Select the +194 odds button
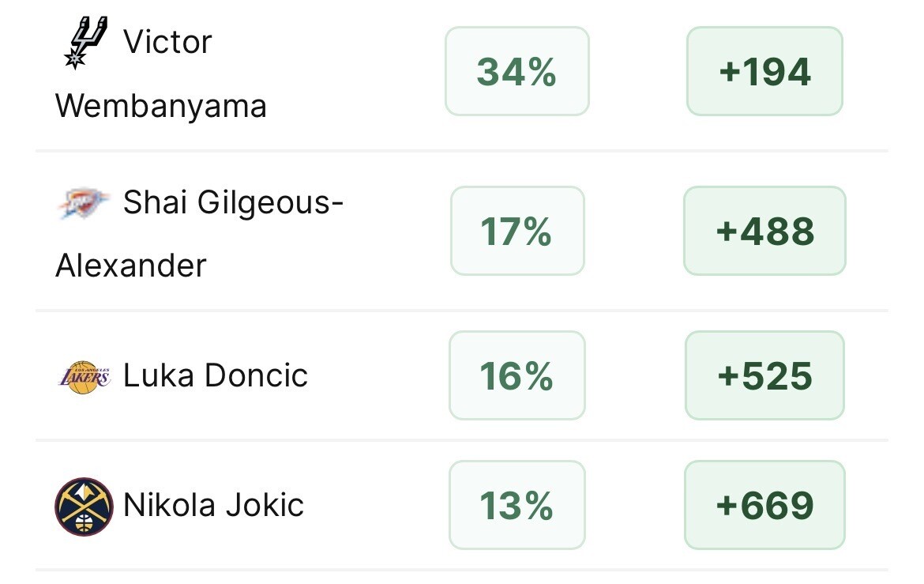Image resolution: width=924 pixels, height=584 pixels. tap(764, 71)
